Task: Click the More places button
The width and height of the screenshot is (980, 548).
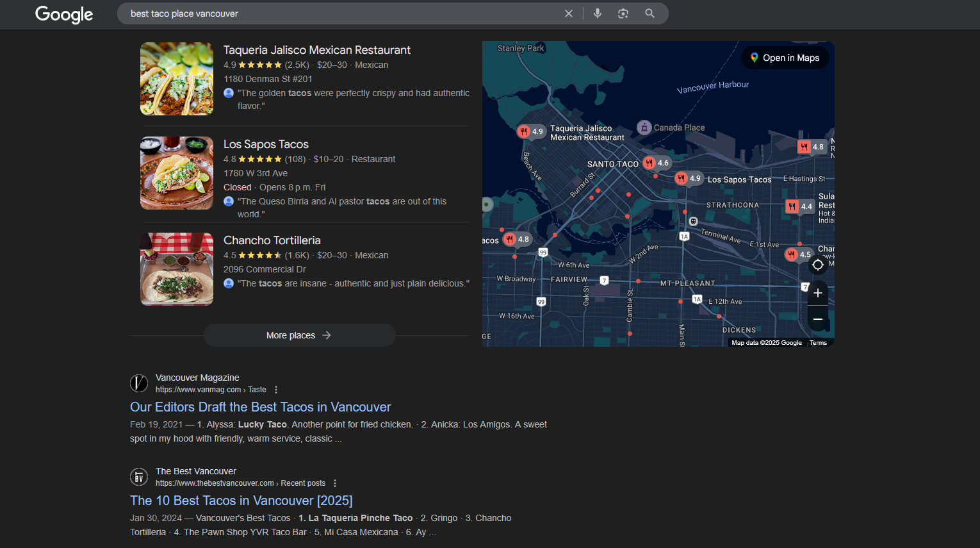Action: tap(300, 335)
